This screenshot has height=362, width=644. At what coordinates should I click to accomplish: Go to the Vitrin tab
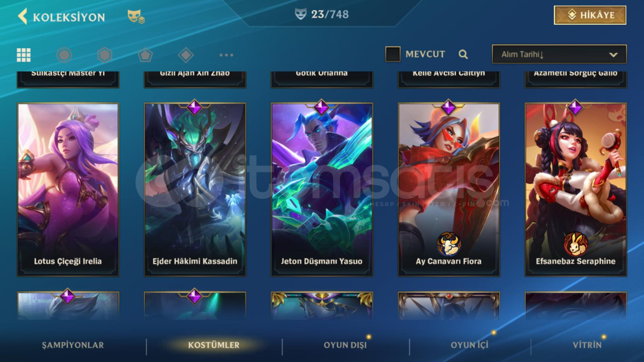[587, 345]
